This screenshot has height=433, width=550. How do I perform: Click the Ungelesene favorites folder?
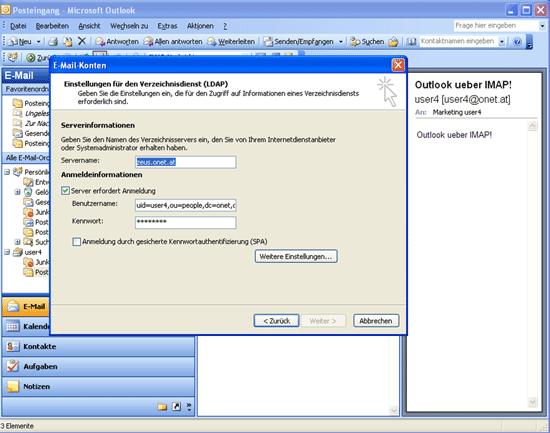click(31, 113)
